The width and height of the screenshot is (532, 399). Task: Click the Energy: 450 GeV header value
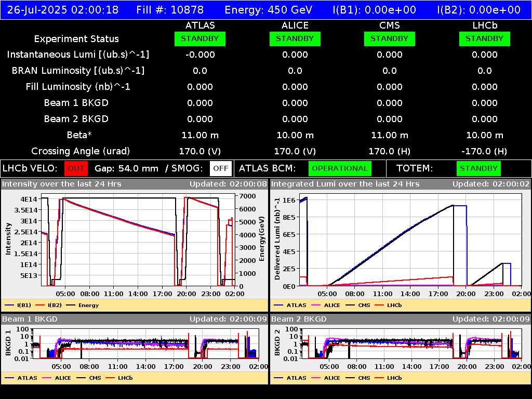click(269, 10)
